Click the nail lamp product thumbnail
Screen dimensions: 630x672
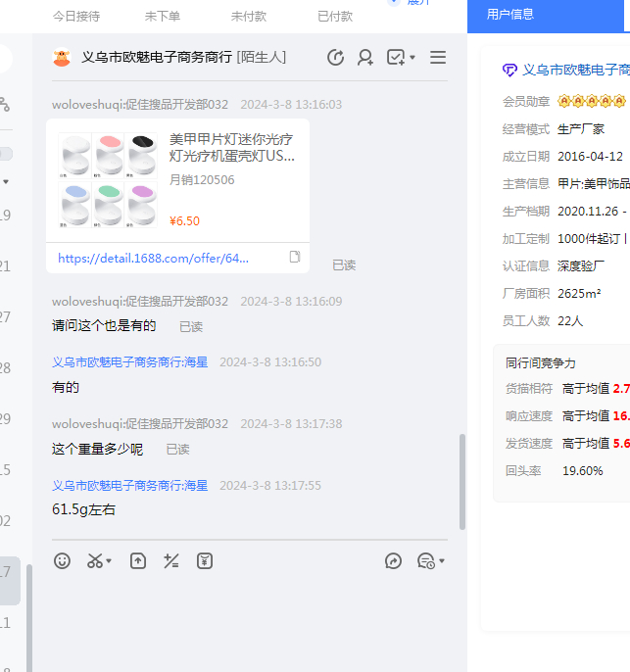[108, 180]
